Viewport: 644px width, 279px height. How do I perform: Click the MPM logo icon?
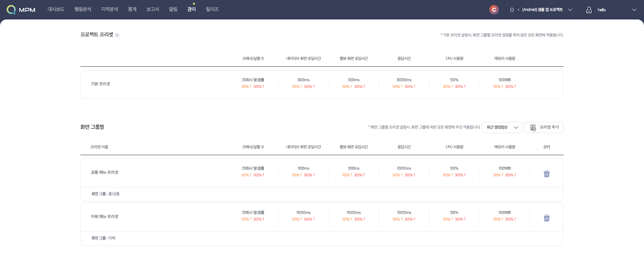(11, 10)
